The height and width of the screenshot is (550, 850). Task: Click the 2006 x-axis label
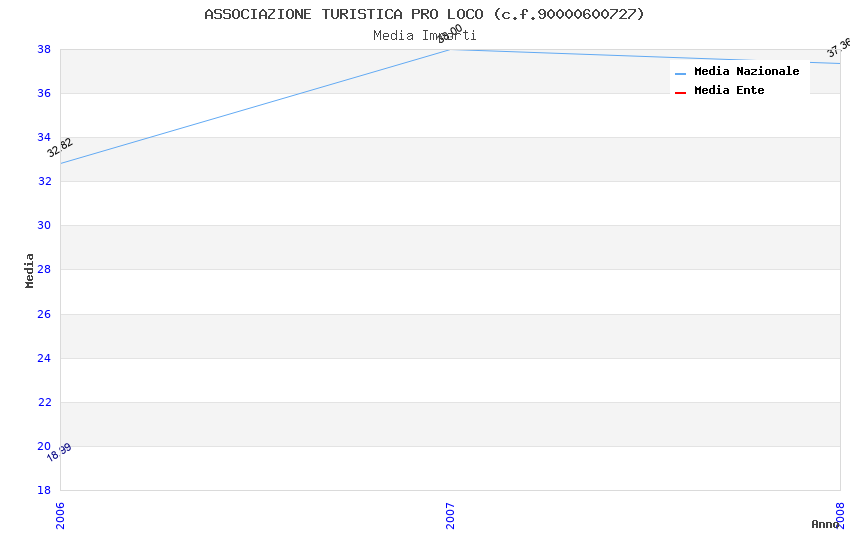(60, 515)
